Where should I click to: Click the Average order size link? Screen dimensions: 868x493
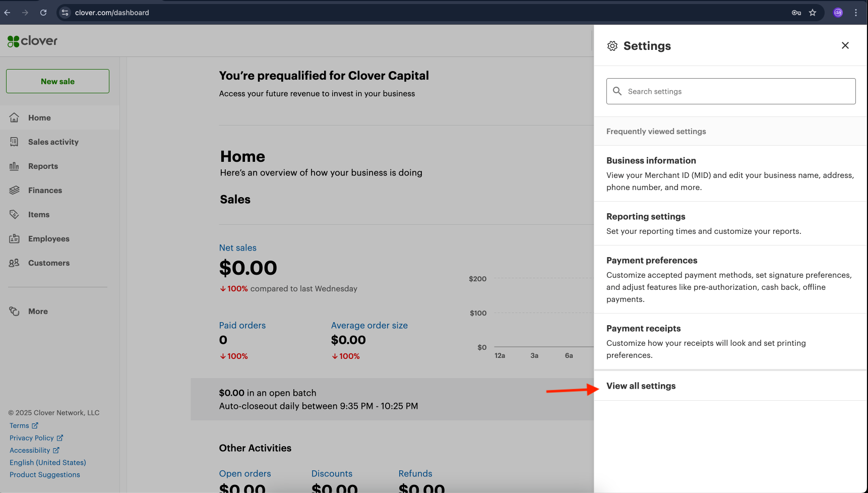[369, 325]
